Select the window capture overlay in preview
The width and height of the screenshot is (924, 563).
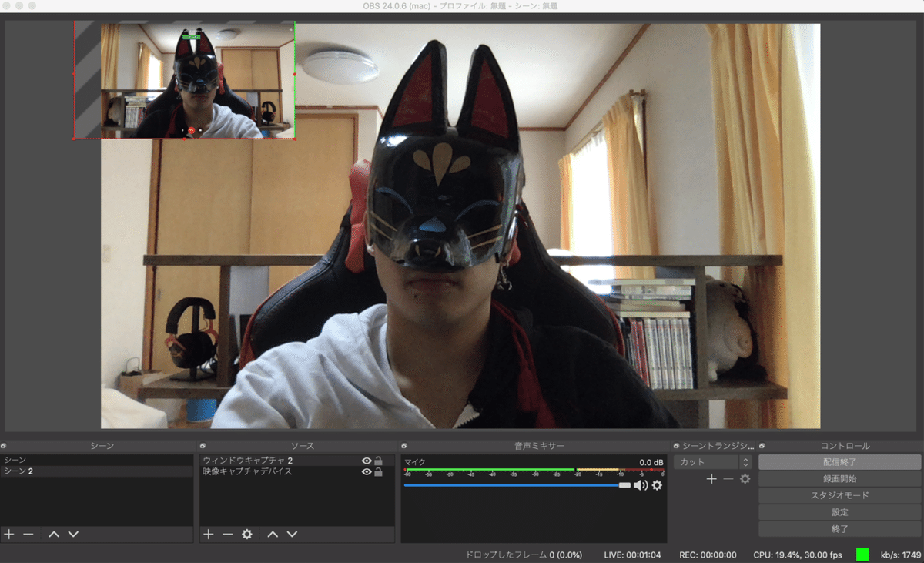click(184, 80)
